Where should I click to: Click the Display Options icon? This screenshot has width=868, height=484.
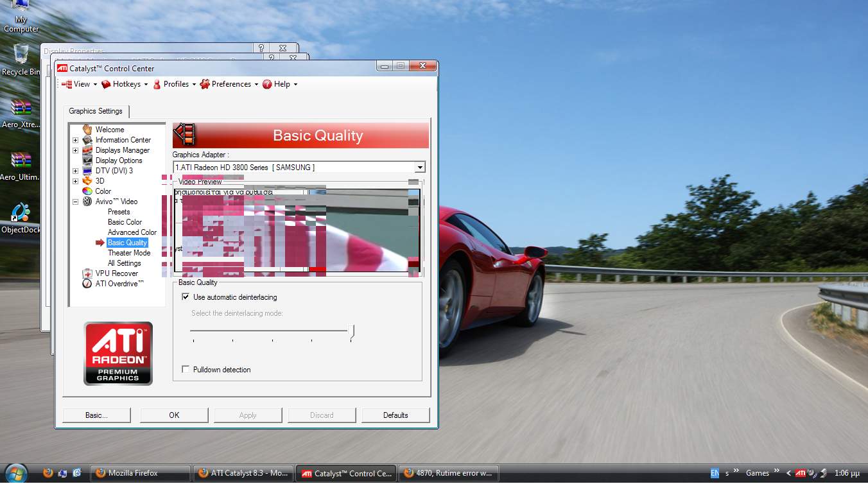click(87, 160)
